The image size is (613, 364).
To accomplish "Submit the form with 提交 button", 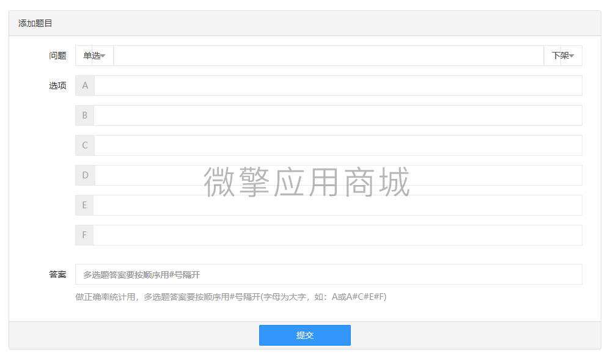I will pyautogui.click(x=305, y=335).
